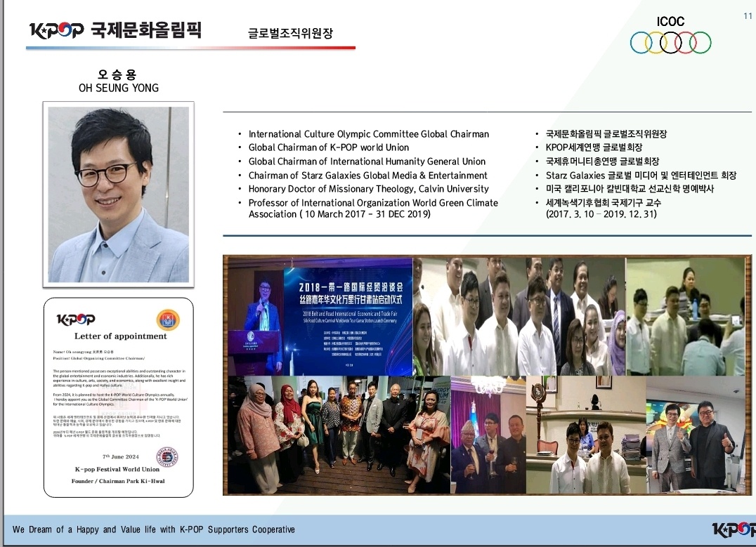Select bullet Professor of International Organization World Green Climate
Image resolution: width=756 pixels, height=547 pixels.
[373, 203]
